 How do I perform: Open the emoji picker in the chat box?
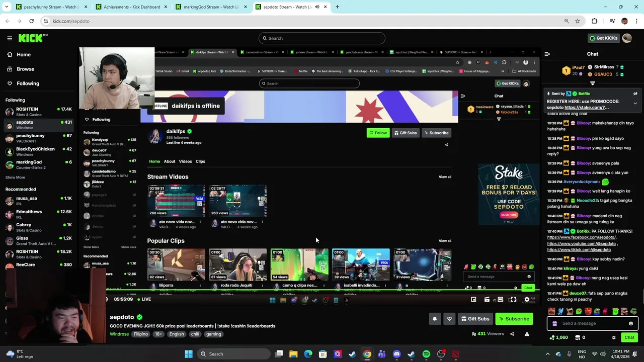coord(631,323)
